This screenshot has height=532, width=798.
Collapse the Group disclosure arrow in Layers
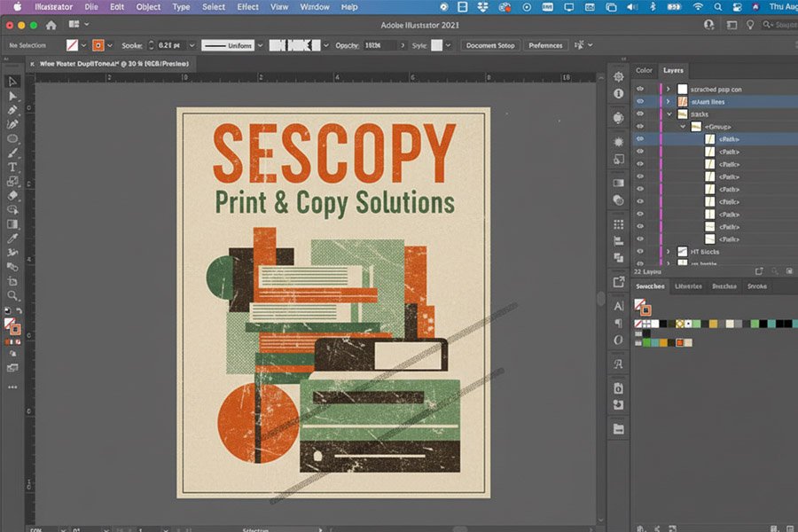[683, 127]
